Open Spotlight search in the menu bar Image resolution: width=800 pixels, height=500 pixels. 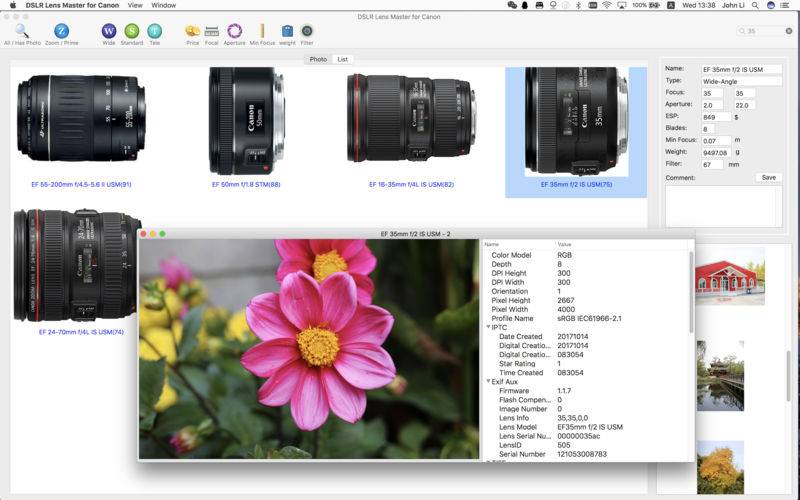click(x=755, y=5)
